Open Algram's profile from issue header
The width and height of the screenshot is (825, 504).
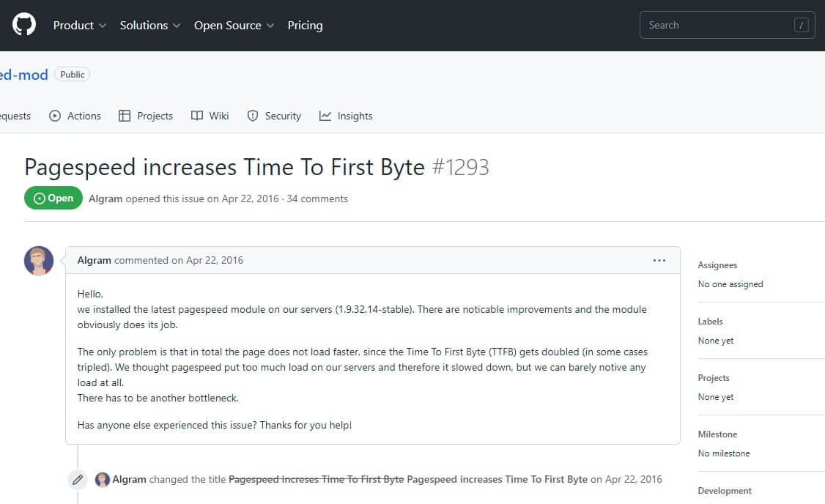[106, 199]
